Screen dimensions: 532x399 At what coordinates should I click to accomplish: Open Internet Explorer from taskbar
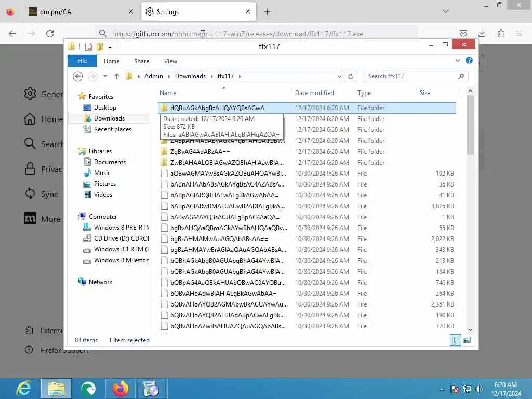point(24,389)
